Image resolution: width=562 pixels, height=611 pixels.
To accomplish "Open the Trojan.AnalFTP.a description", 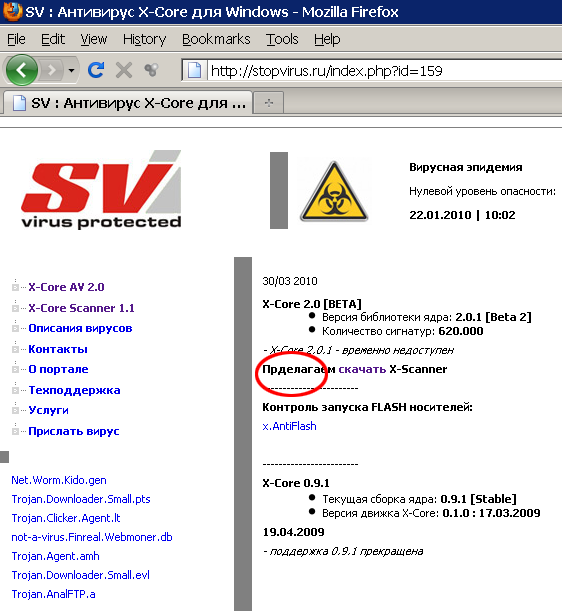I will (x=53, y=594).
